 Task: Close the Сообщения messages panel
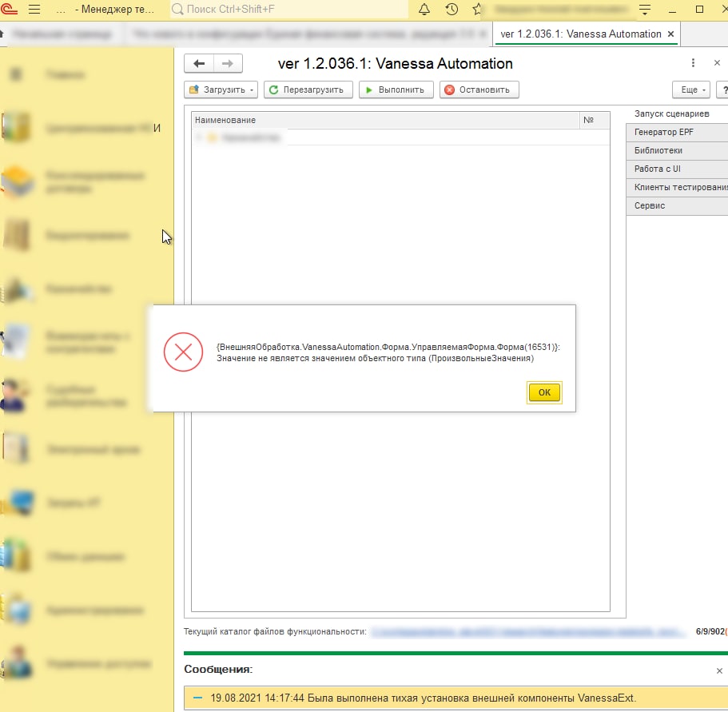[x=719, y=670]
